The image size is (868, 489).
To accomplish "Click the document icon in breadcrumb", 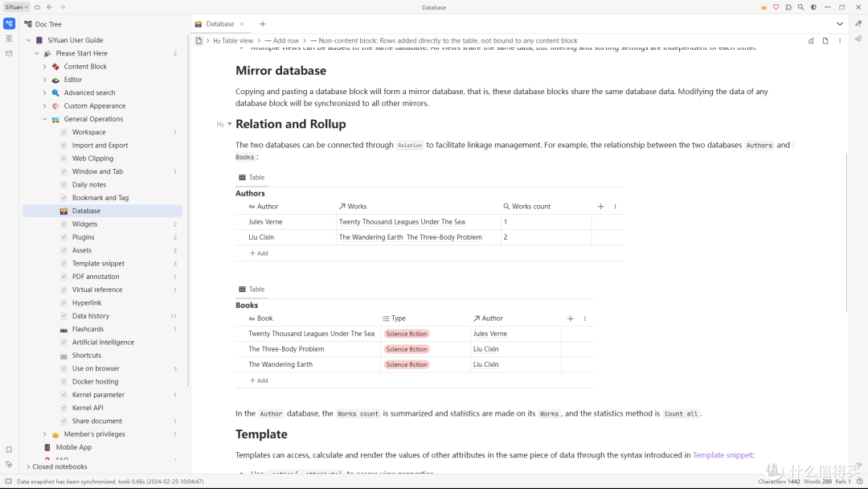I will point(199,41).
